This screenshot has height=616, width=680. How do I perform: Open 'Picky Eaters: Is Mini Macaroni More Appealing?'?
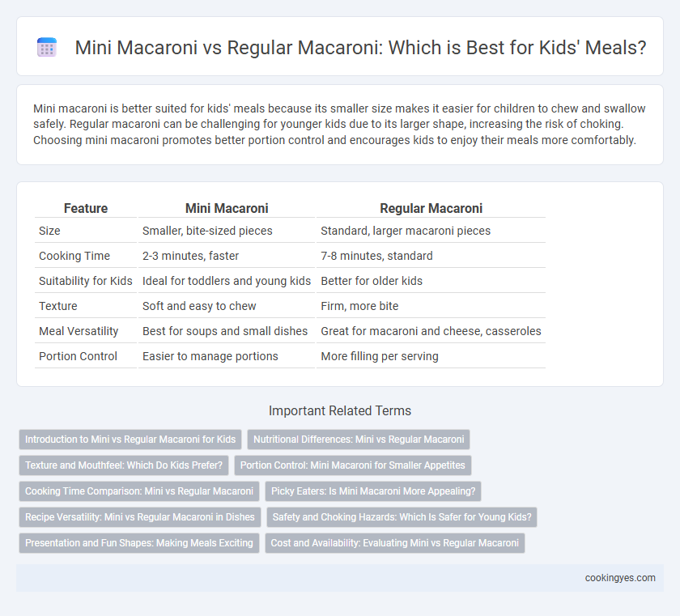click(x=373, y=491)
